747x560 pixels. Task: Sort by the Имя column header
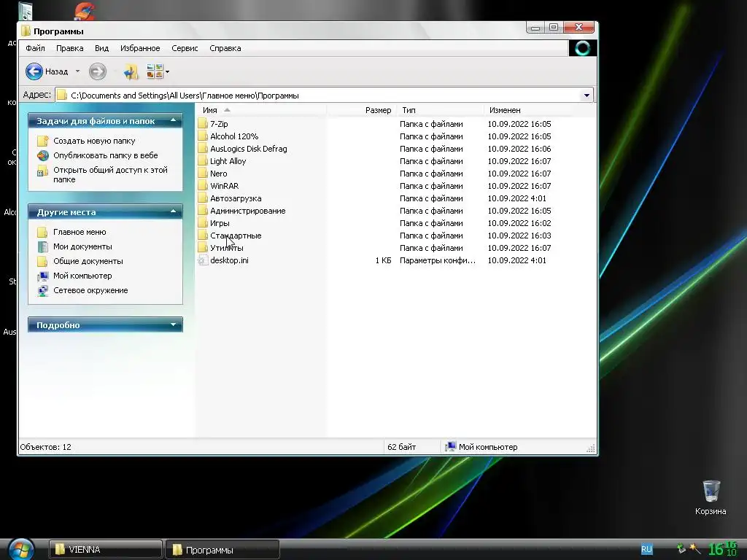pos(262,110)
